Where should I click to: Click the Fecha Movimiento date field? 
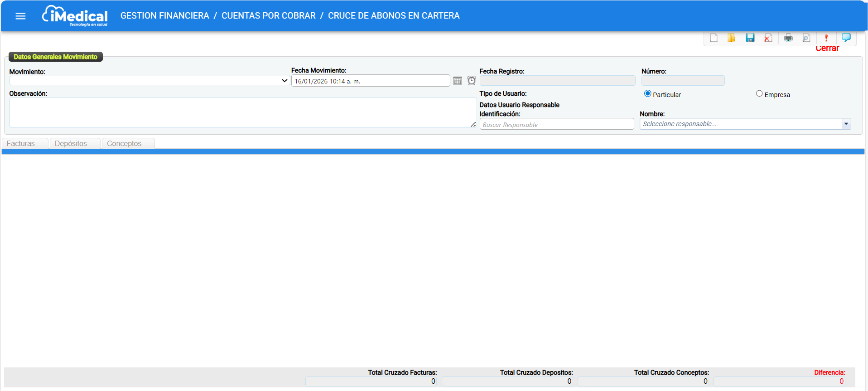[x=371, y=81]
